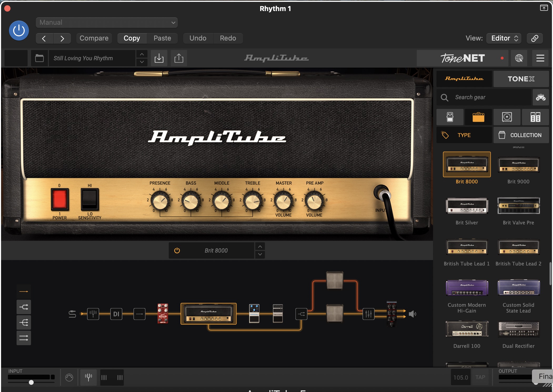Open the Manual preset dropdown
The height and width of the screenshot is (392, 553).
(x=107, y=22)
